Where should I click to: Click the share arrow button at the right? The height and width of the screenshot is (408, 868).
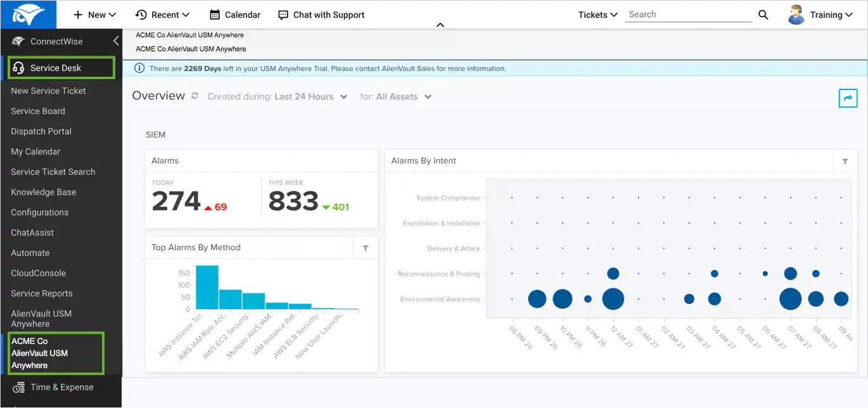[848, 98]
